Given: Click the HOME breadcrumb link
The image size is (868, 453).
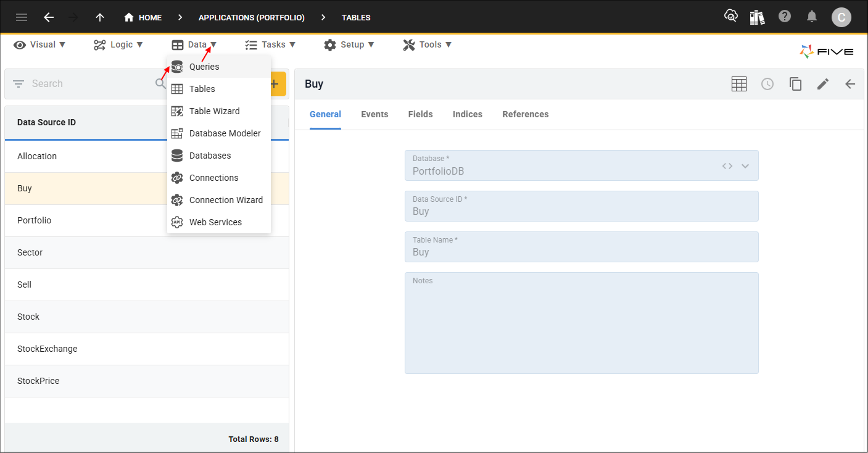Looking at the screenshot, I should tap(143, 17).
